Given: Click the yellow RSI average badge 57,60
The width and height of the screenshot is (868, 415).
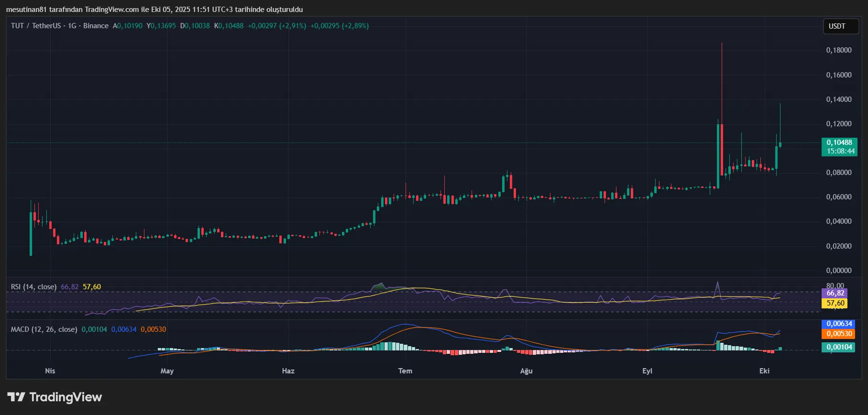Looking at the screenshot, I should (835, 303).
